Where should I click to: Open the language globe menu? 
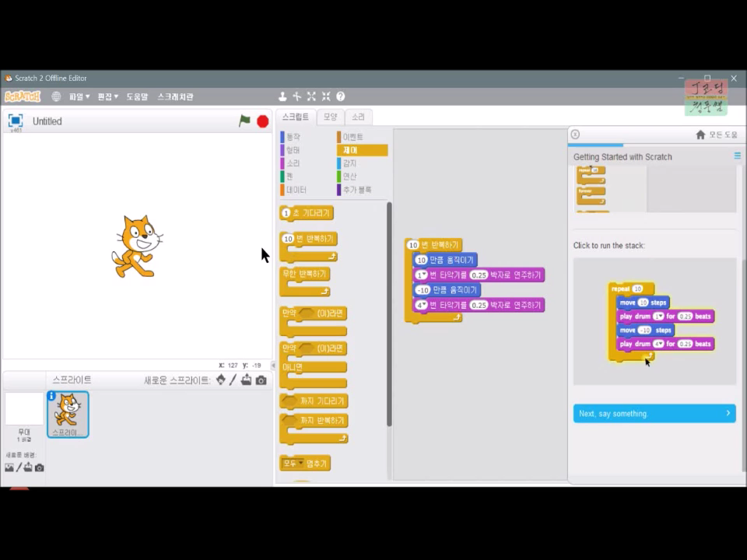[56, 96]
